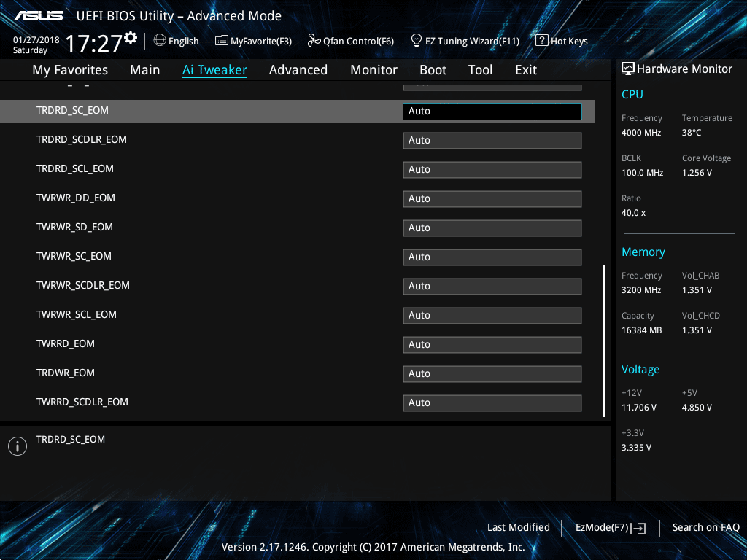Edit the TWRRD_SCDLR_EOM value field
The image size is (747, 560).
(492, 402)
